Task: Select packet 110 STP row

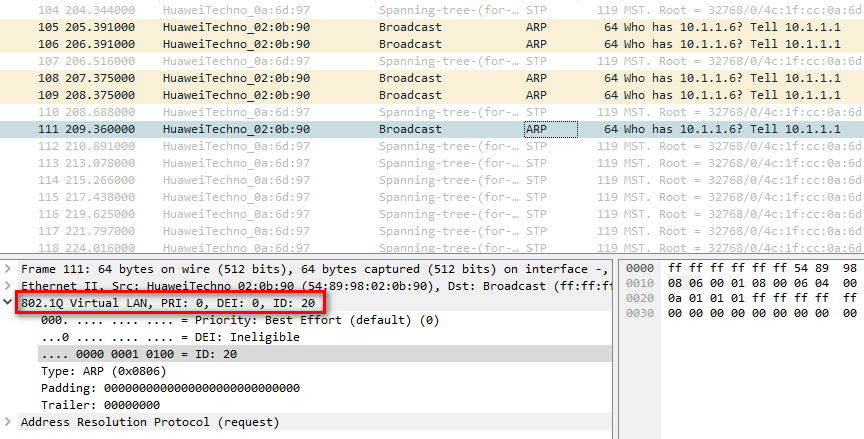Action: pyautogui.click(x=432, y=112)
